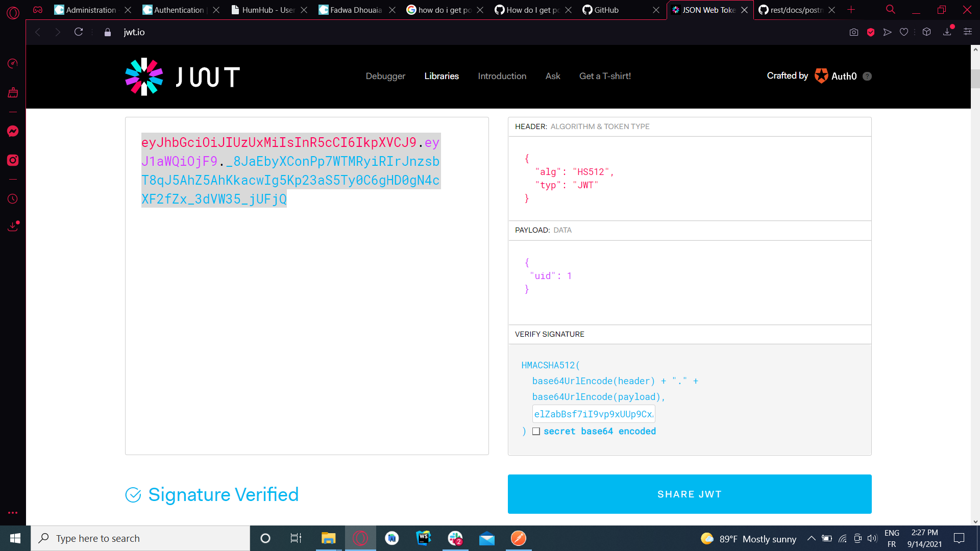Open WebStorm from the taskbar
The height and width of the screenshot is (551, 980).
point(424,538)
